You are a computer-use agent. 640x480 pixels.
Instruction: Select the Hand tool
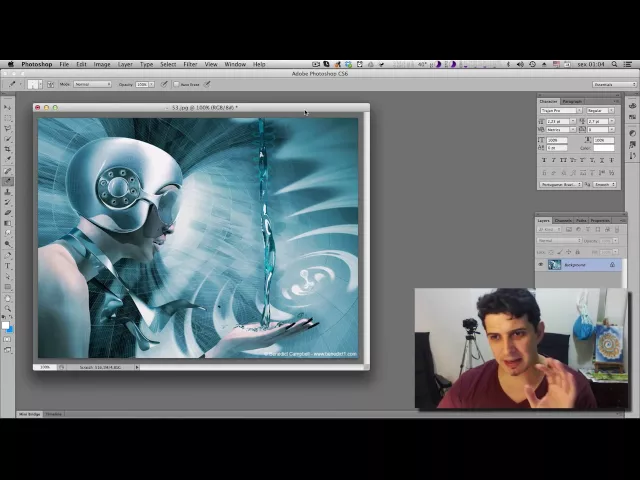[7, 298]
